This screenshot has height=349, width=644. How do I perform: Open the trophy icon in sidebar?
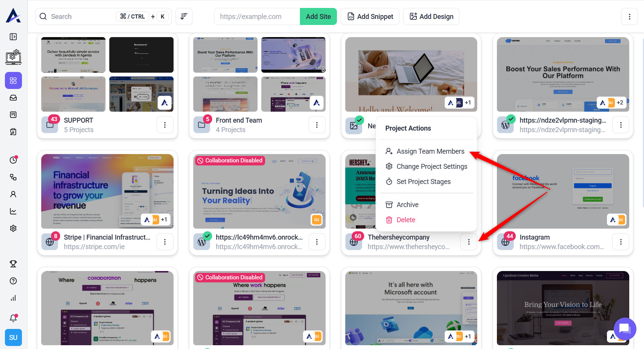click(13, 264)
